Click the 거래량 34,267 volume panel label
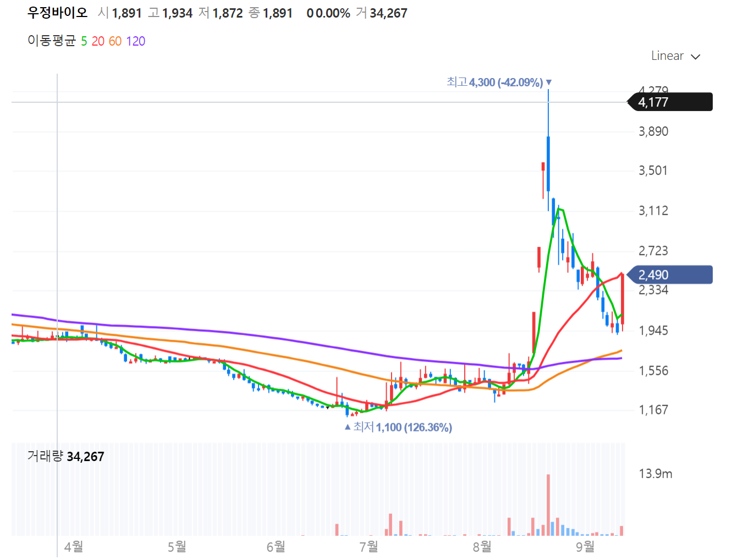The height and width of the screenshot is (560, 732). pos(66,456)
